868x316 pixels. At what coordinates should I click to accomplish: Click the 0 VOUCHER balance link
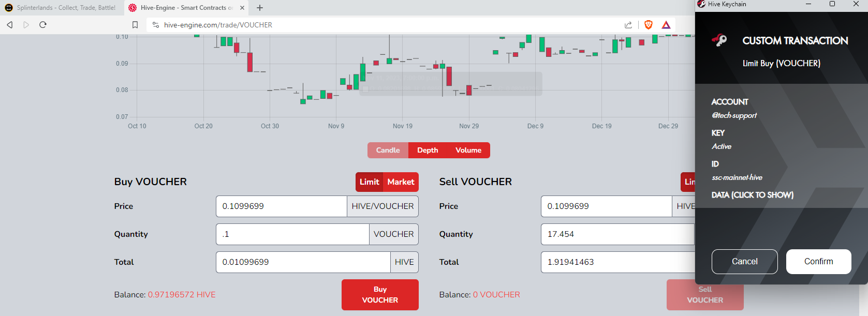coord(496,295)
